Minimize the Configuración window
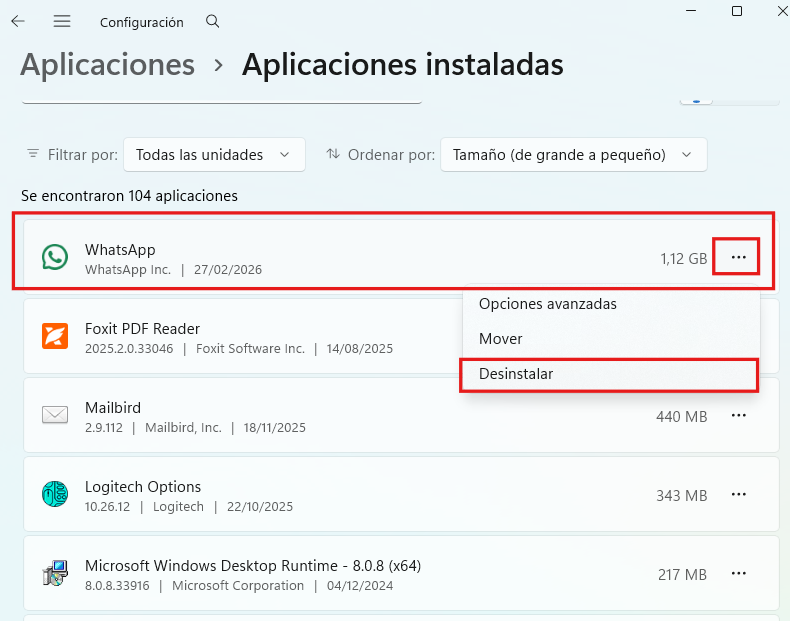Image resolution: width=790 pixels, height=621 pixels. tap(691, 11)
